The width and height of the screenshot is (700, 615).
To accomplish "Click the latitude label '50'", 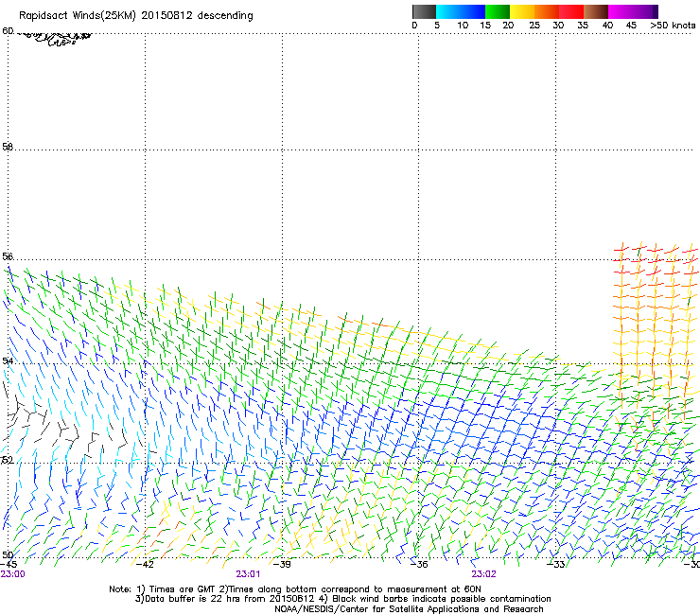I will coord(8,554).
